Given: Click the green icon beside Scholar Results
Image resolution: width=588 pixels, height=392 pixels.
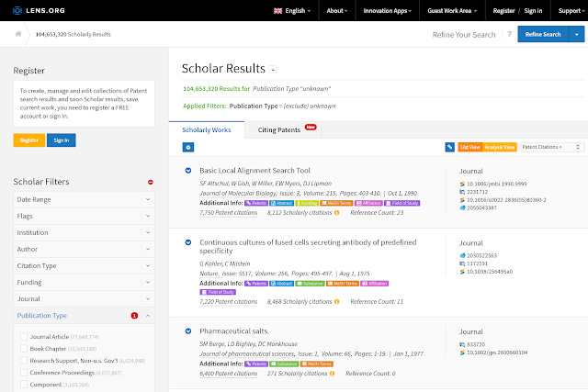Looking at the screenshot, I should [274, 70].
